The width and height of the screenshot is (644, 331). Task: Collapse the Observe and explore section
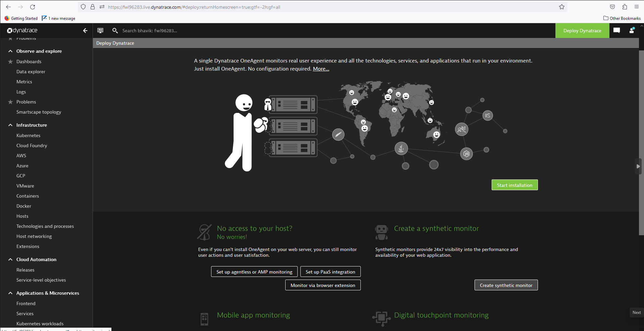[10, 51]
